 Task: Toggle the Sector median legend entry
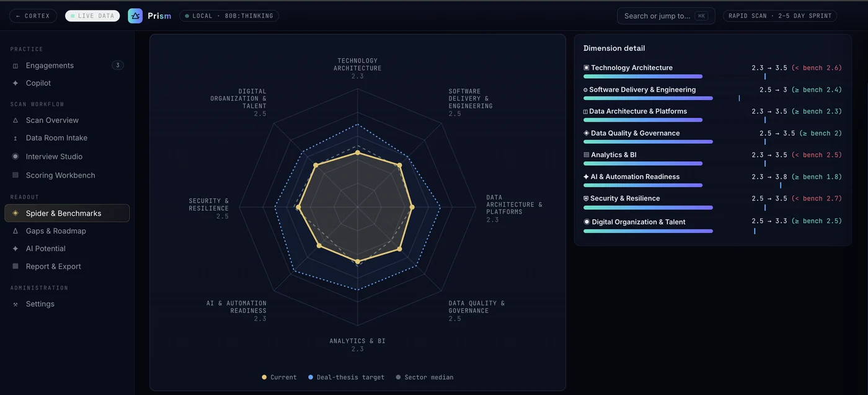click(x=424, y=377)
